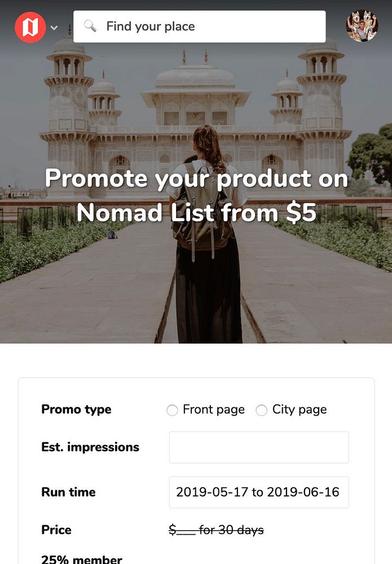
Task: Click the red Nomad List logo
Action: [30, 27]
